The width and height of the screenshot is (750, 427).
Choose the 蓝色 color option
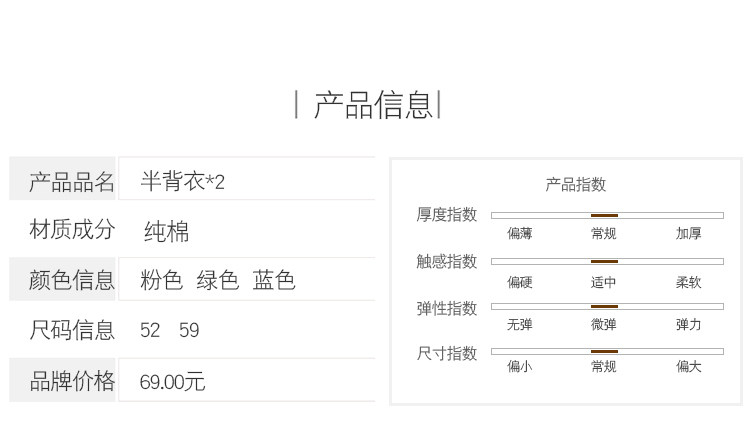click(x=274, y=280)
